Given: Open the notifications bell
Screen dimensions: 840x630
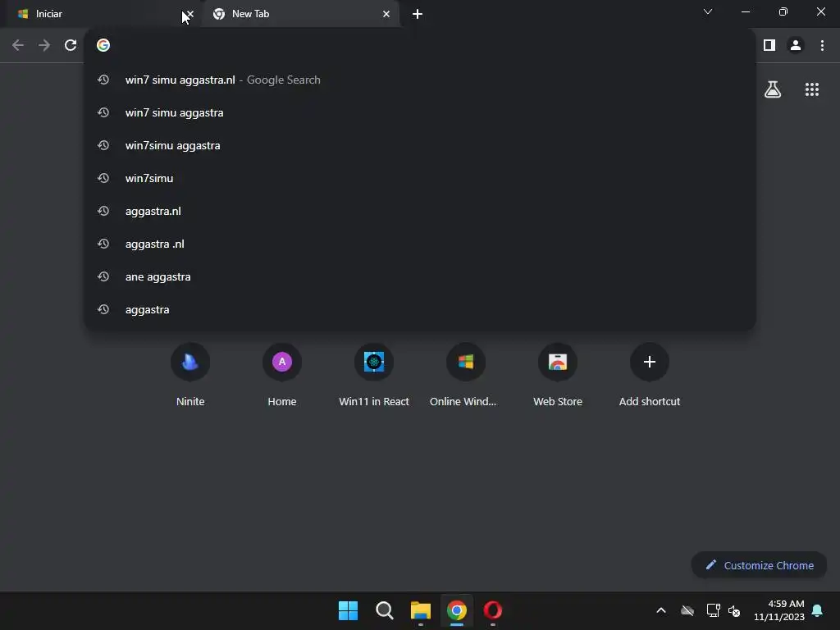Looking at the screenshot, I should coord(817,610).
